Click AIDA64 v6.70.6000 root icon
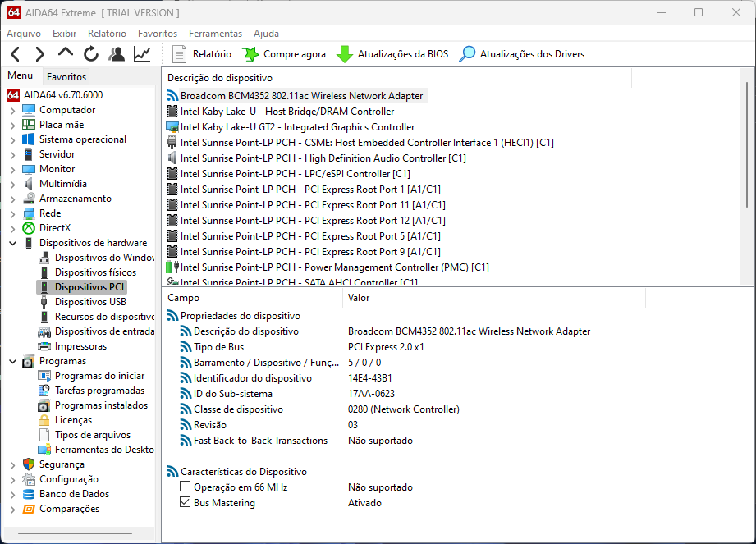 (13, 95)
